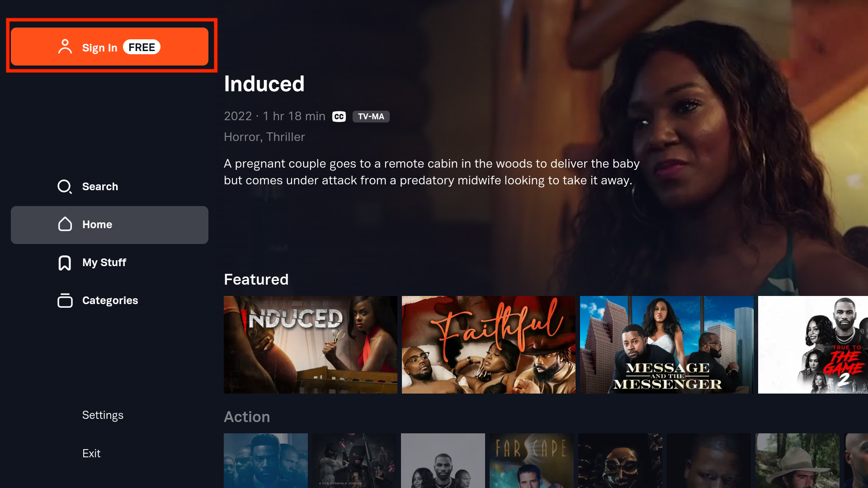Select the Home icon in sidebar
The image size is (868, 488).
click(x=66, y=225)
